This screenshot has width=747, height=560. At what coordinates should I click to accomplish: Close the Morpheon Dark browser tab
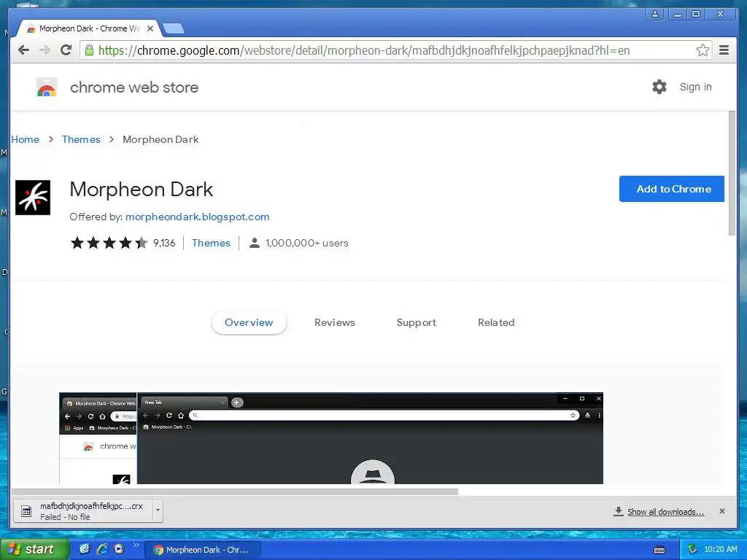pyautogui.click(x=150, y=28)
